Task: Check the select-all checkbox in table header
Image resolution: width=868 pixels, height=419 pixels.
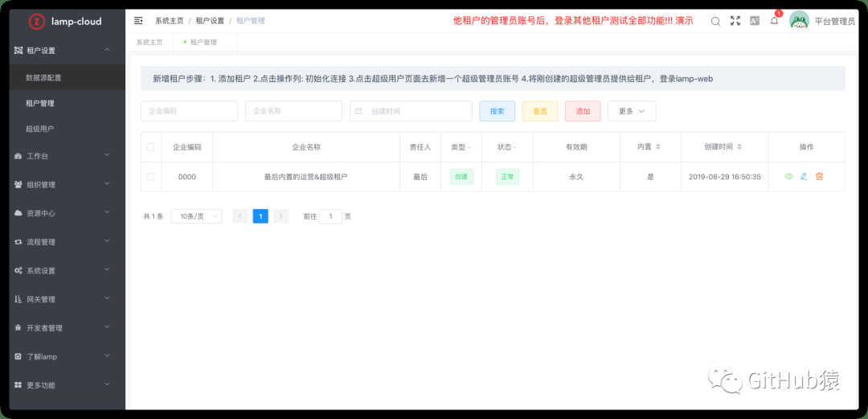Action: (x=150, y=147)
